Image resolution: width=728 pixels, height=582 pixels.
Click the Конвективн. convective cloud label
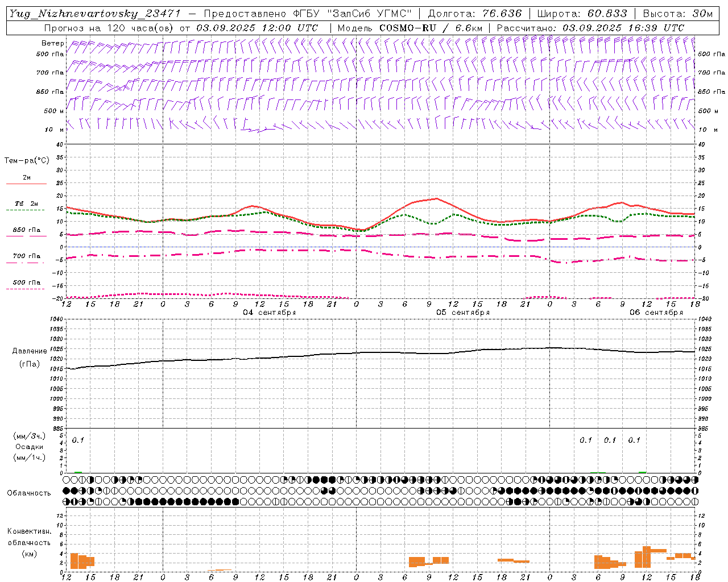pos(30,531)
